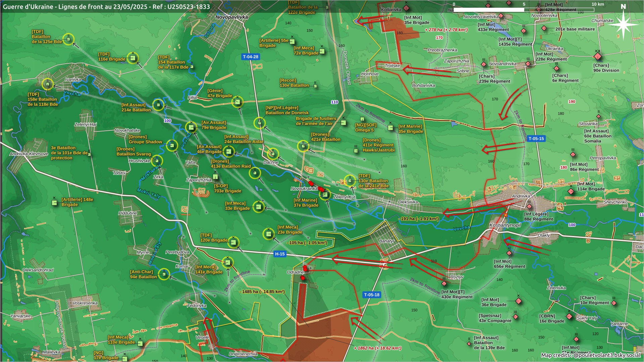Image resolution: width=644 pixels, height=362 pixels.
Task: Click the 55e Brigade artillery icon
Action: 292,42
